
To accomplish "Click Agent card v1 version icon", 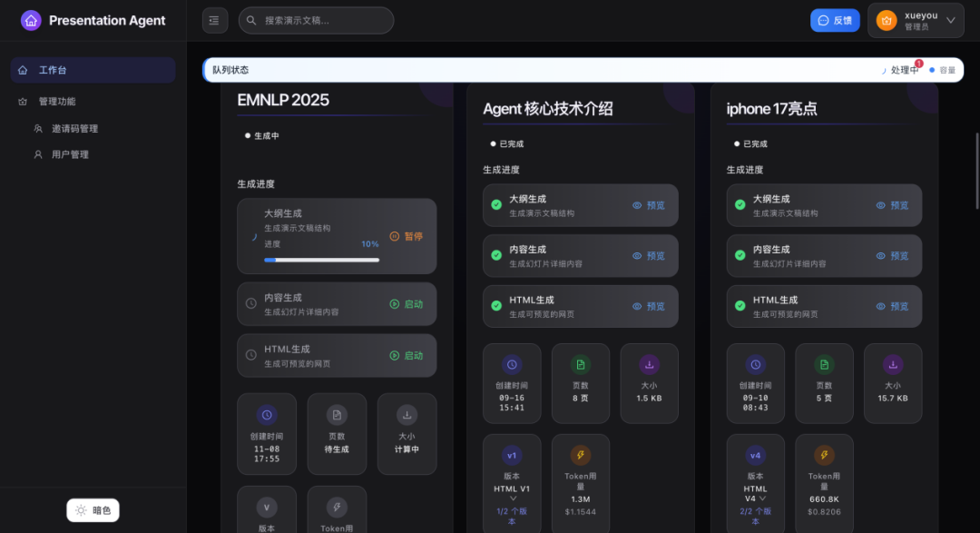I will [x=512, y=456].
